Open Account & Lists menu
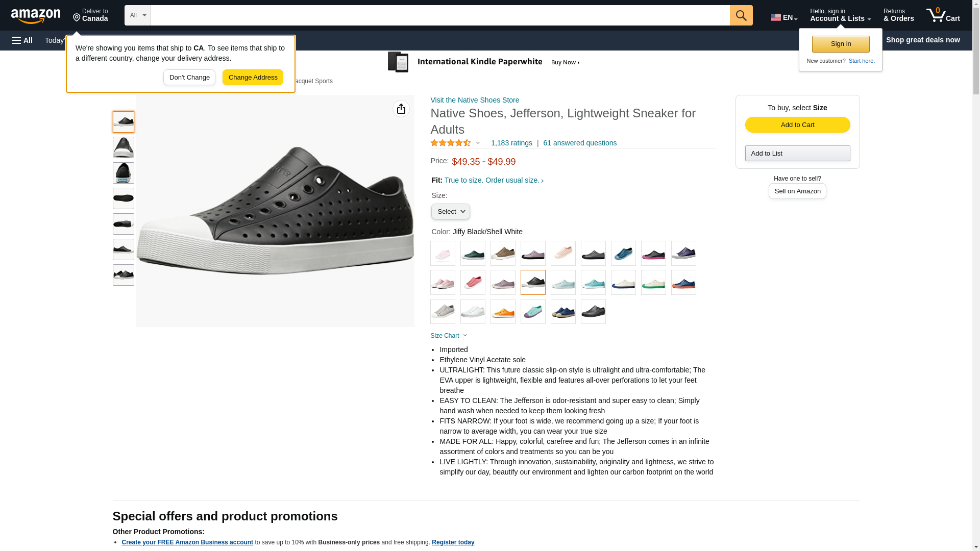 click(840, 15)
